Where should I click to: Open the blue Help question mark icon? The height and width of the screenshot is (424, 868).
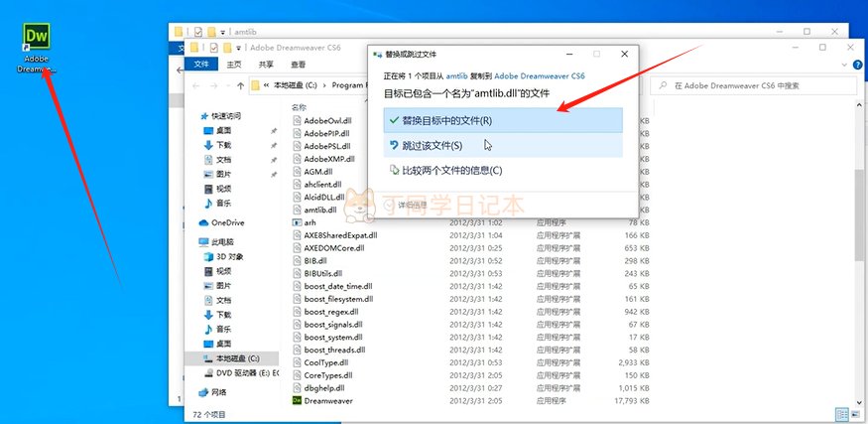coord(858,65)
